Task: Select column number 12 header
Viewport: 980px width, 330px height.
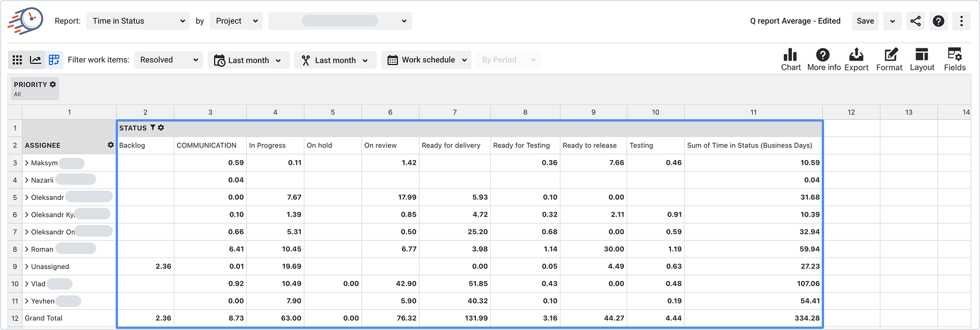Action: point(851,112)
